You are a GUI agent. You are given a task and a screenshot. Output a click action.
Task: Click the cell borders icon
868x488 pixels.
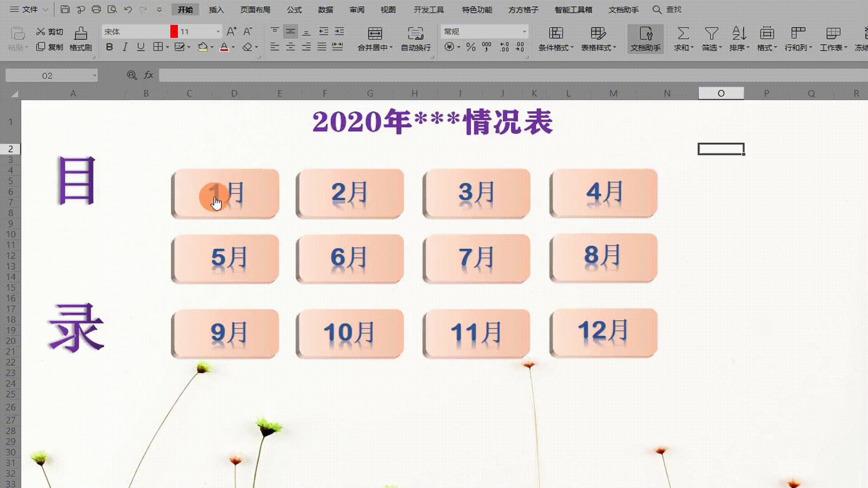pyautogui.click(x=158, y=47)
